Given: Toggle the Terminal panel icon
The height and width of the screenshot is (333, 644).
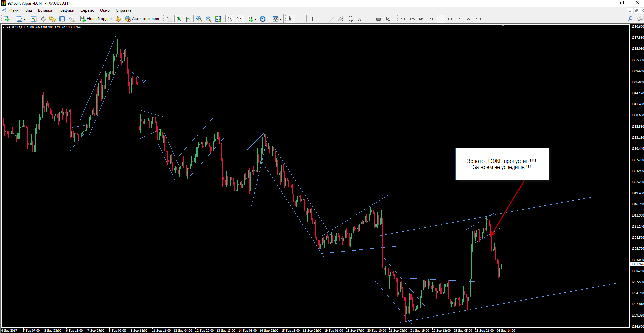Looking at the screenshot, I should click(62, 19).
